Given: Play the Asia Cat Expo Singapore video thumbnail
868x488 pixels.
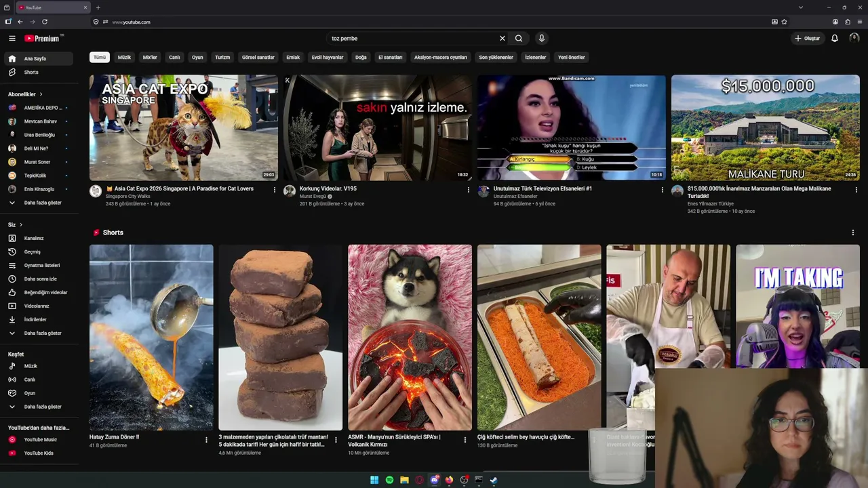Looking at the screenshot, I should [x=184, y=127].
